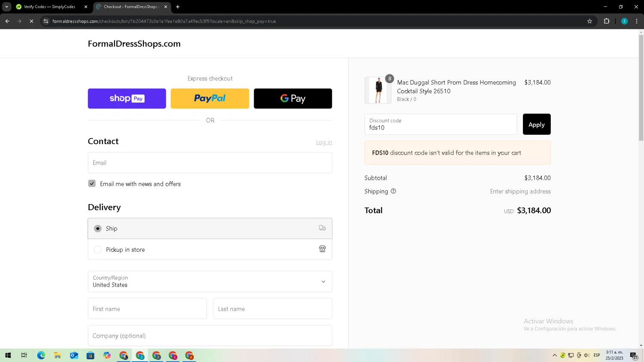Open Copilot from taskbar

tap(107, 356)
